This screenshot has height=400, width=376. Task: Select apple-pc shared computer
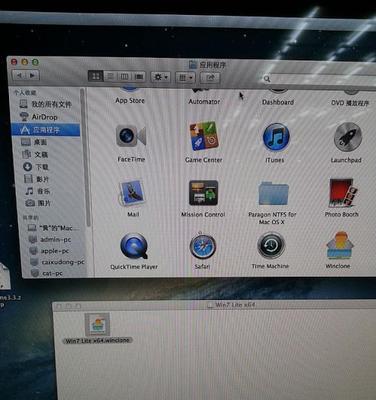coord(49,251)
